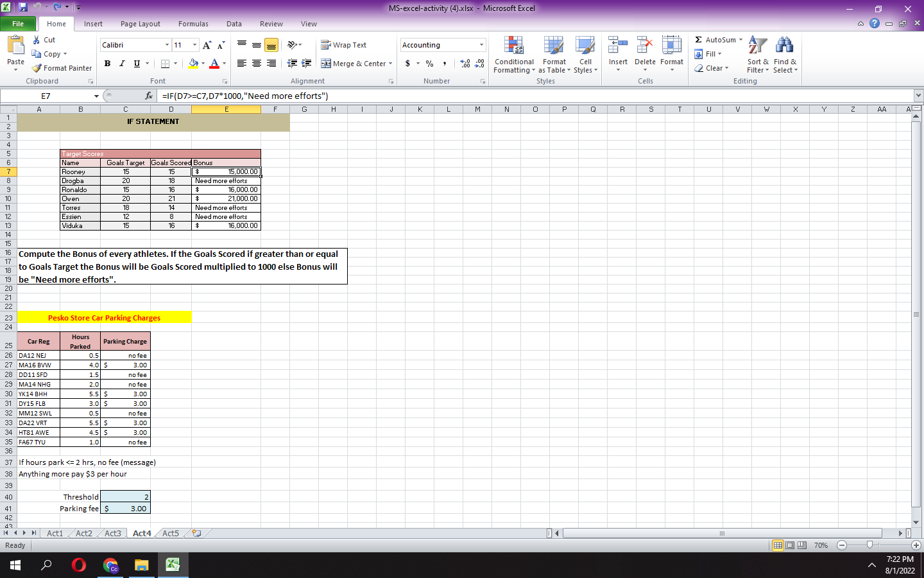Zoom in with the plus button
Screen dimensions: 924x578
tap(916, 545)
